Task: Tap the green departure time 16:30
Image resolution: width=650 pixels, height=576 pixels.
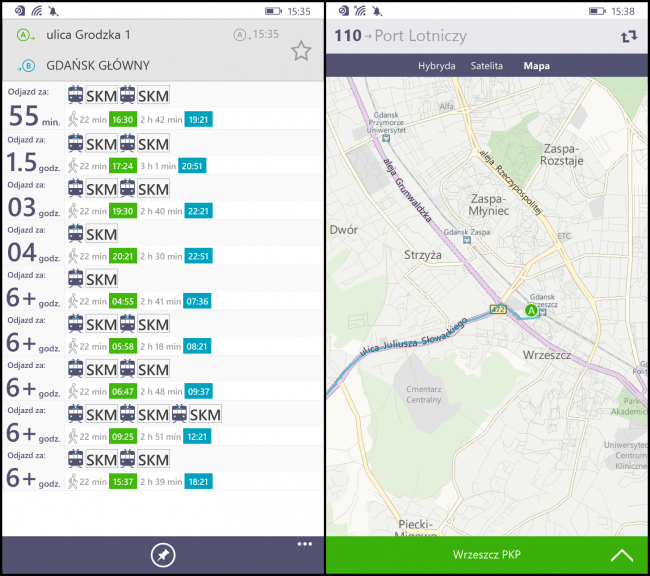Action: point(123,120)
